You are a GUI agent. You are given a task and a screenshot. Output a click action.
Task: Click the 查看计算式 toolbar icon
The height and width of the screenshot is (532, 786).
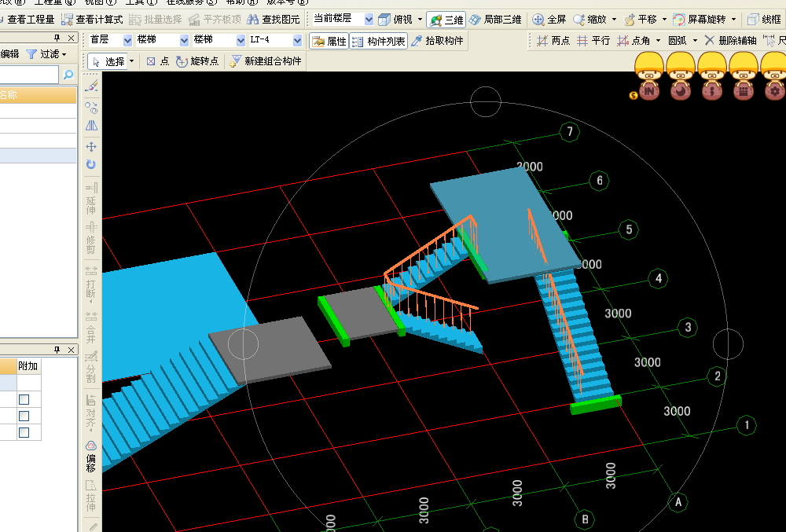[68, 19]
